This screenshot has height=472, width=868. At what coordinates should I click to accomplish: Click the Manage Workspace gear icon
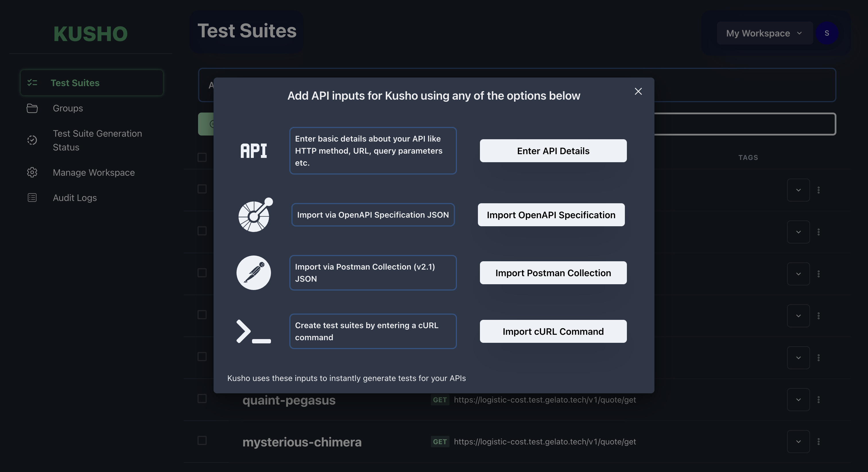[32, 172]
